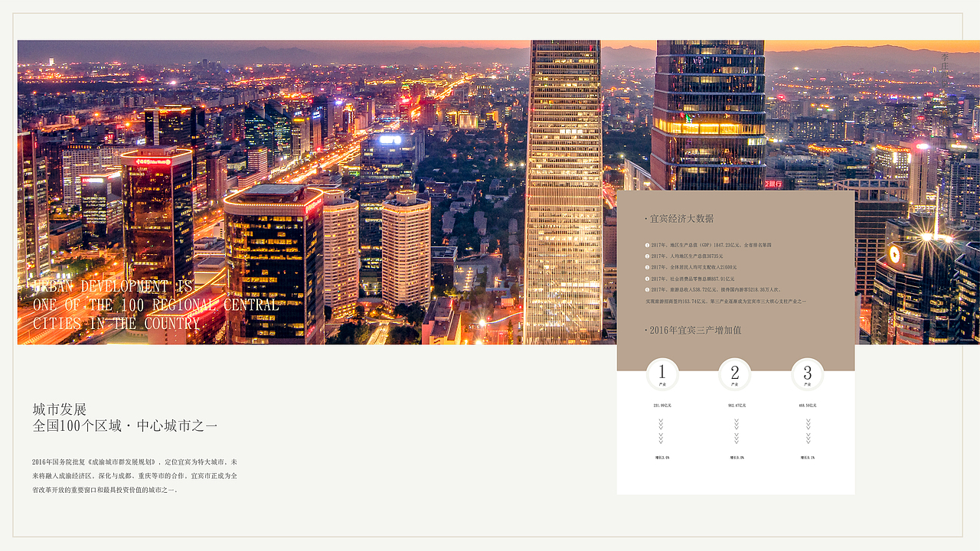Viewport: 980px width, 551px height.
Task: Click the value under industry 3 ending 亿元
Action: (808, 406)
